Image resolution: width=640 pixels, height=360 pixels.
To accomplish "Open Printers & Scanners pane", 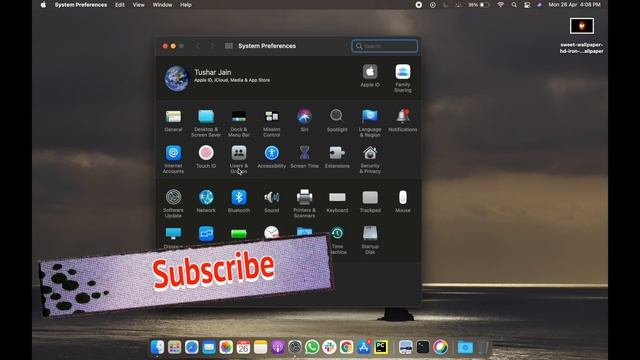I will [304, 198].
